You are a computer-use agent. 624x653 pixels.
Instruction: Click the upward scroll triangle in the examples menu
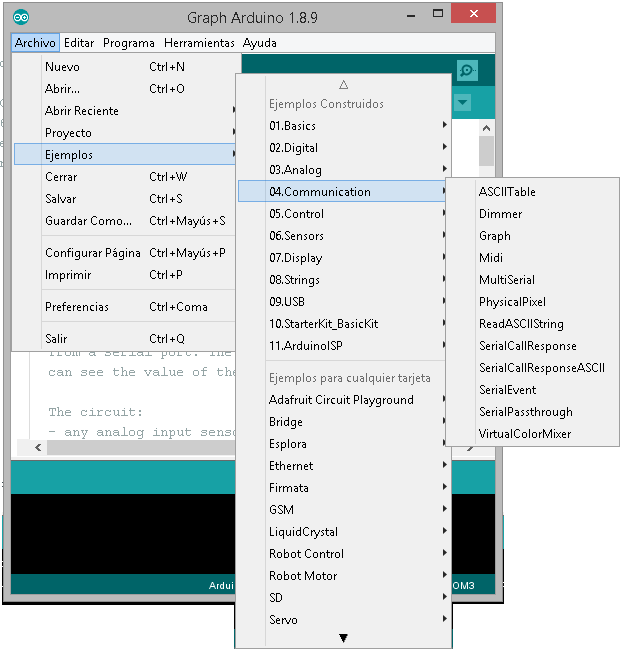click(343, 85)
